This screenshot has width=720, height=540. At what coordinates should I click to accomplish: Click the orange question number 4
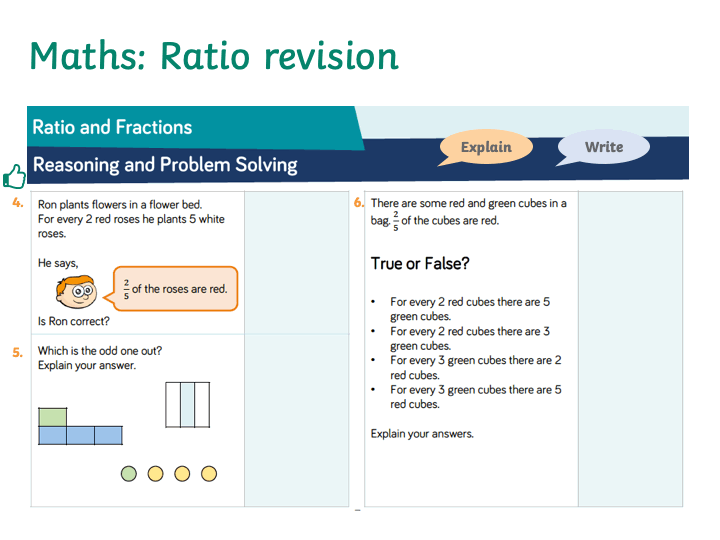18,203
